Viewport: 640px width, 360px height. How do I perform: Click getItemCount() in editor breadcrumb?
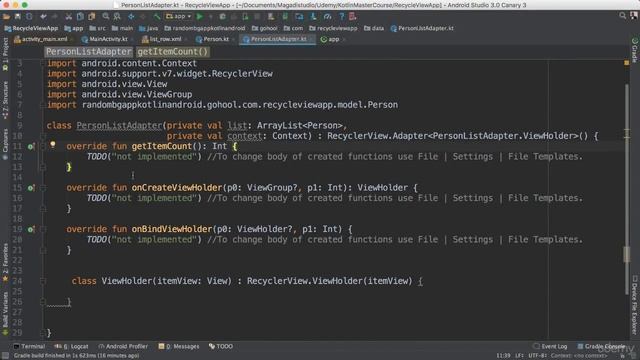point(173,52)
